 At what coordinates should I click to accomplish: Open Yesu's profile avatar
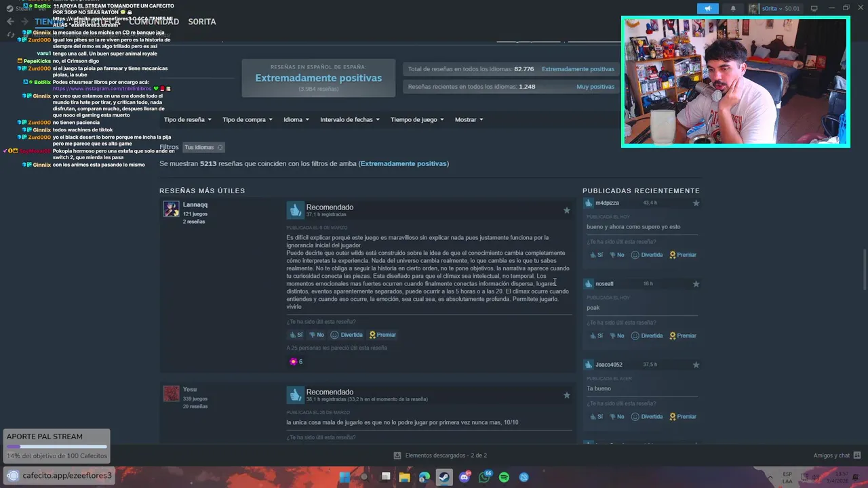[x=171, y=394]
